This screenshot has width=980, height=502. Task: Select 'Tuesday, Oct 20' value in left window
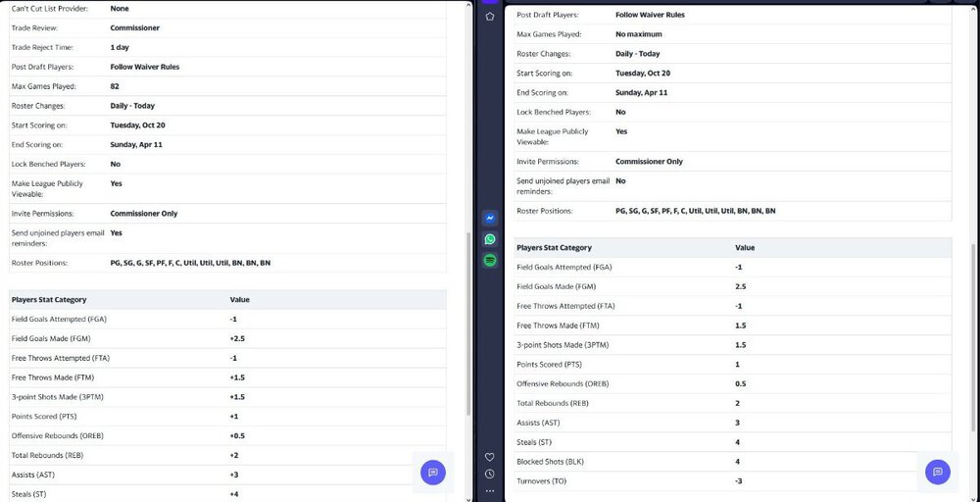(x=137, y=125)
